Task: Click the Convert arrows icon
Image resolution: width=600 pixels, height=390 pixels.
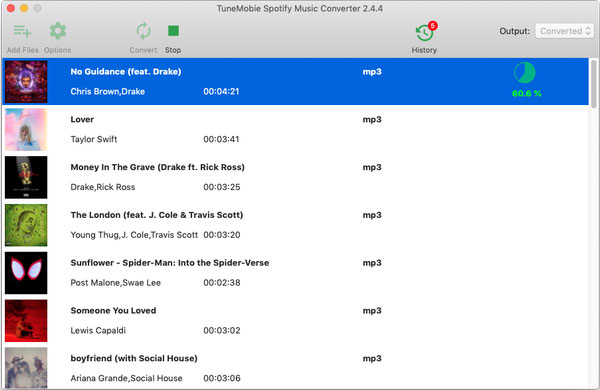Action: pyautogui.click(x=143, y=31)
